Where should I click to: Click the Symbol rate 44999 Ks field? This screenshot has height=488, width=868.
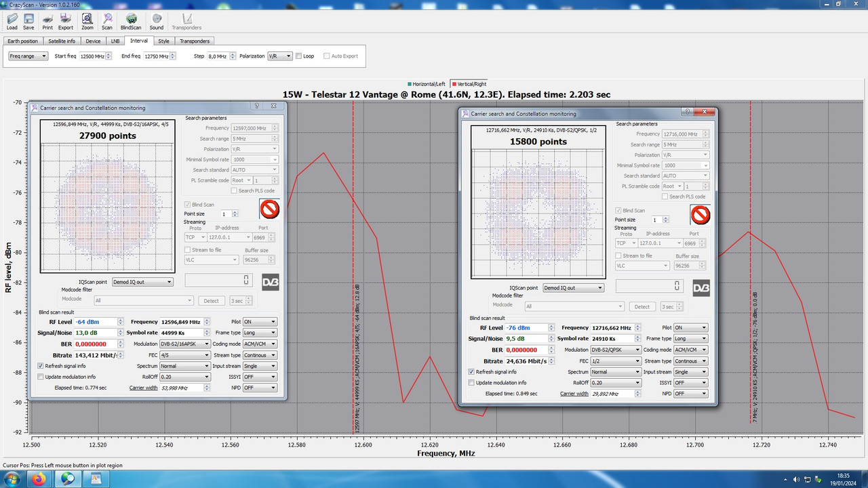185,333
